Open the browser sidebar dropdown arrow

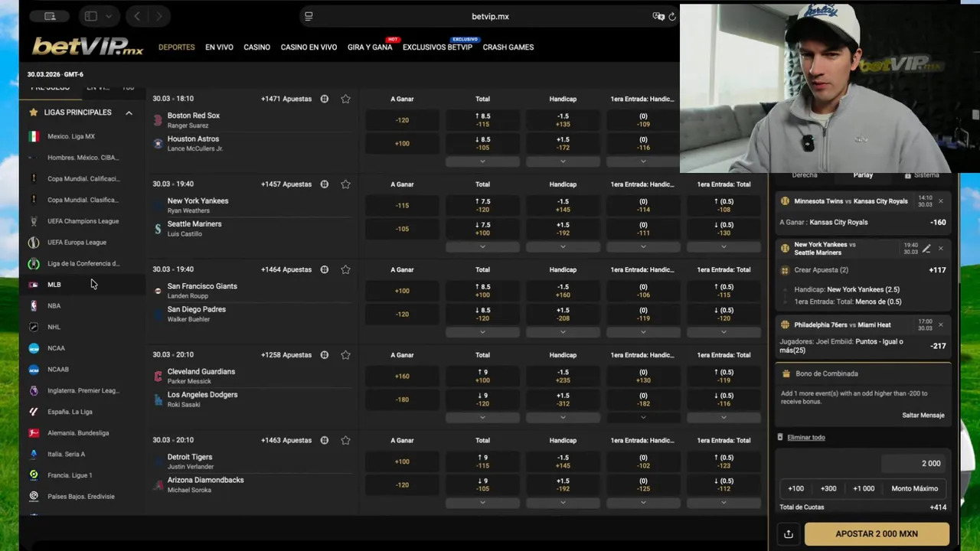109,16
